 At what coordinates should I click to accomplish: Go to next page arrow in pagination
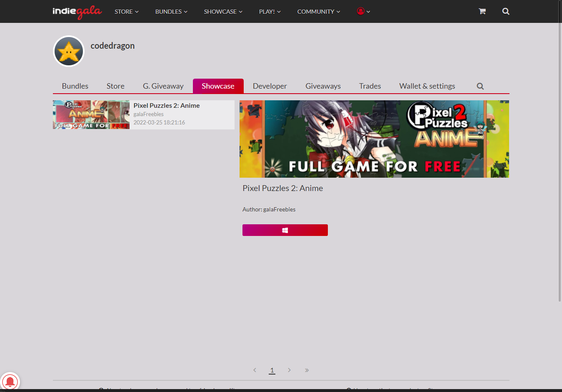point(289,370)
